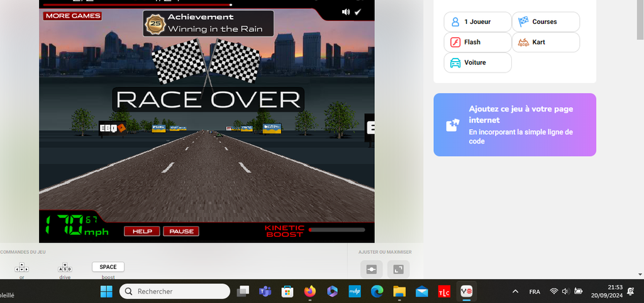Open the Windows Start menu
Screen dimensions: 644x303
pyautogui.click(x=106, y=292)
